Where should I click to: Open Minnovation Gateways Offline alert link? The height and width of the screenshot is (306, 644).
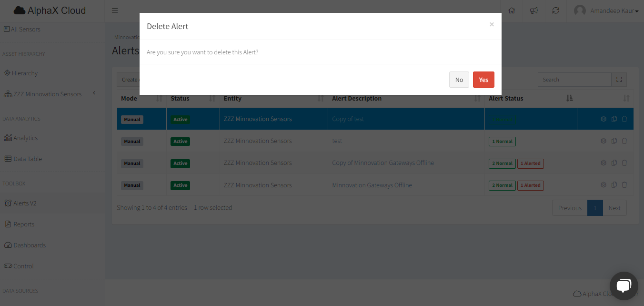pos(372,185)
